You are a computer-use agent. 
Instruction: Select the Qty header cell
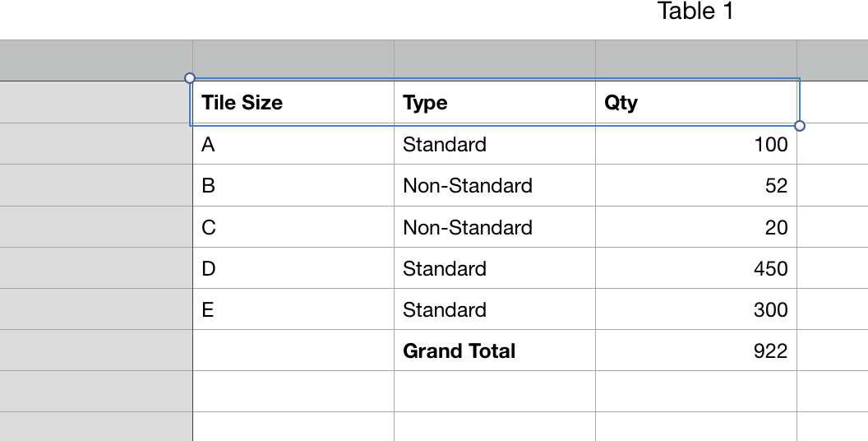(696, 103)
